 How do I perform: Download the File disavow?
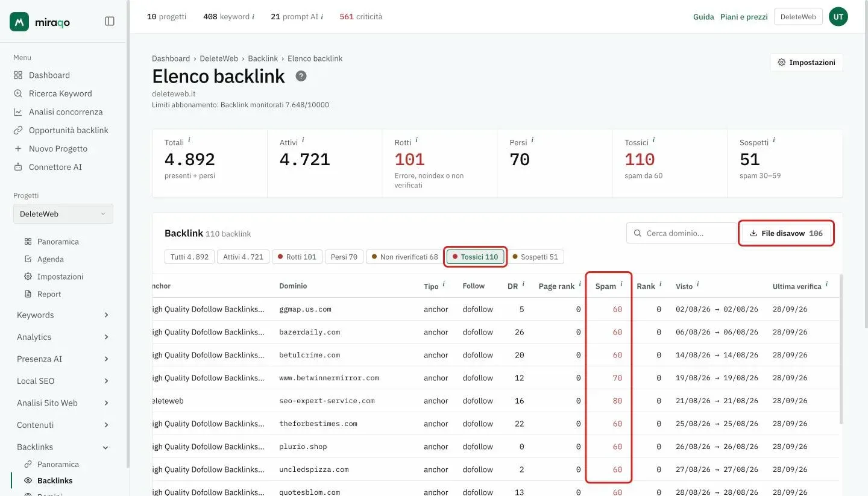(x=787, y=233)
